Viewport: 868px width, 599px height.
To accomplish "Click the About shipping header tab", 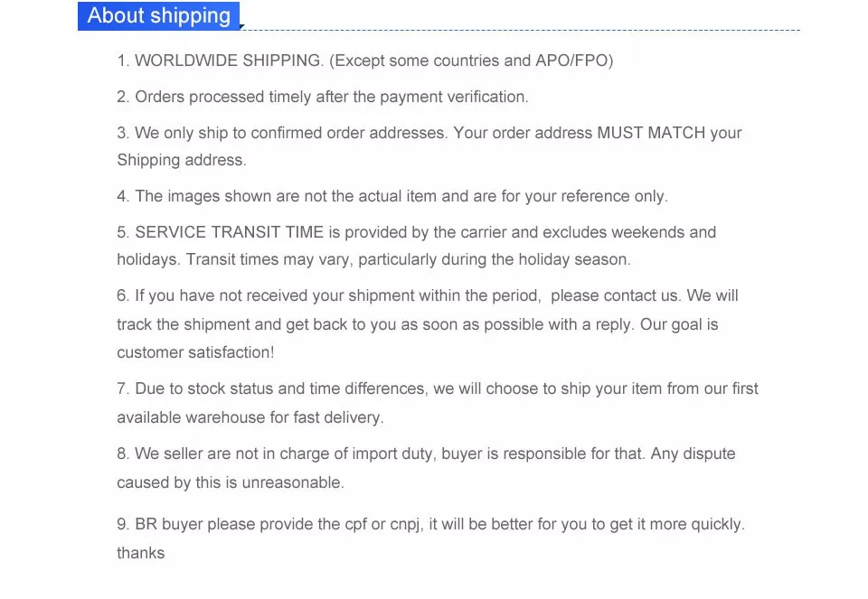I will 159,16.
